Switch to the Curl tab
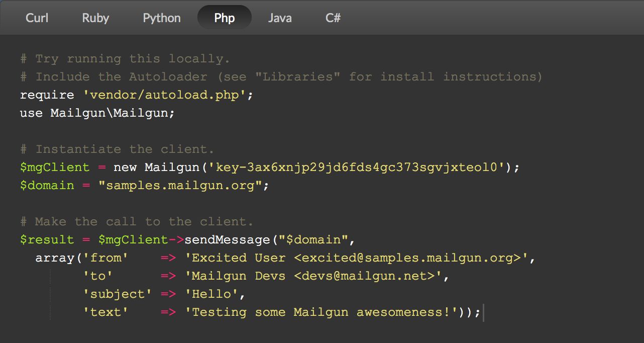The image size is (644, 343). 37,18
